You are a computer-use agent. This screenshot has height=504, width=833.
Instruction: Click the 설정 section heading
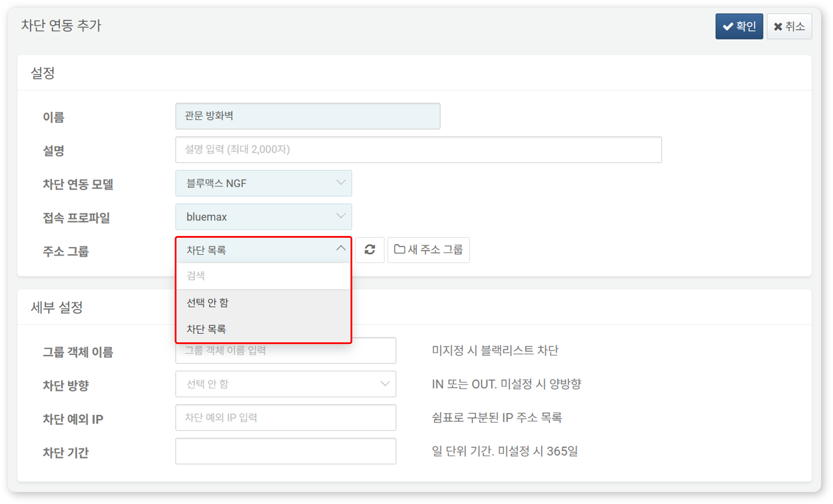point(43,73)
